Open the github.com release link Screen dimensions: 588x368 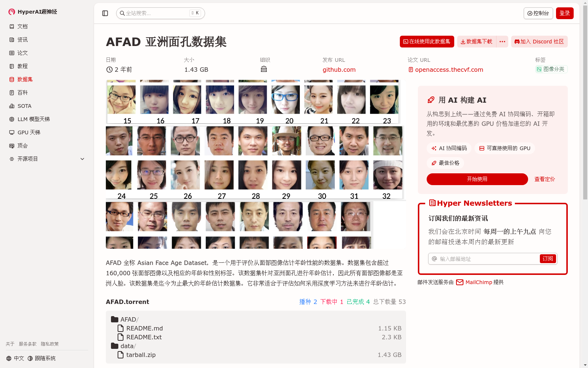(x=338, y=69)
